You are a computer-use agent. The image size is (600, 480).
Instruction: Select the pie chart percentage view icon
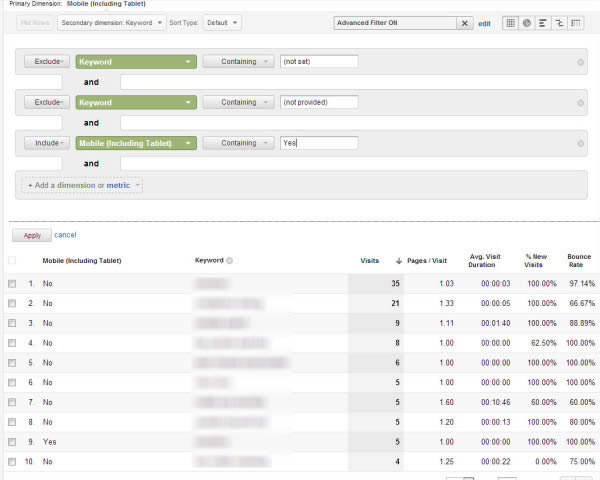click(x=527, y=22)
